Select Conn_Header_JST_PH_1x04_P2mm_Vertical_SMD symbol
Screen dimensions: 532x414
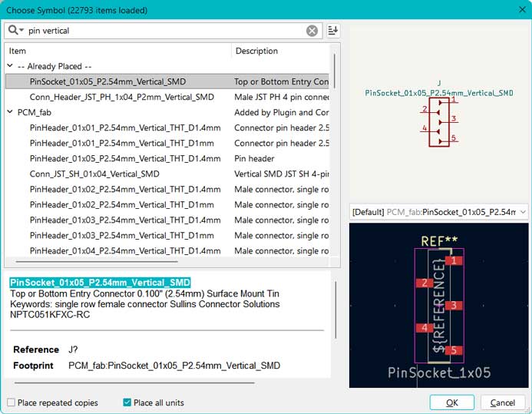pos(122,97)
